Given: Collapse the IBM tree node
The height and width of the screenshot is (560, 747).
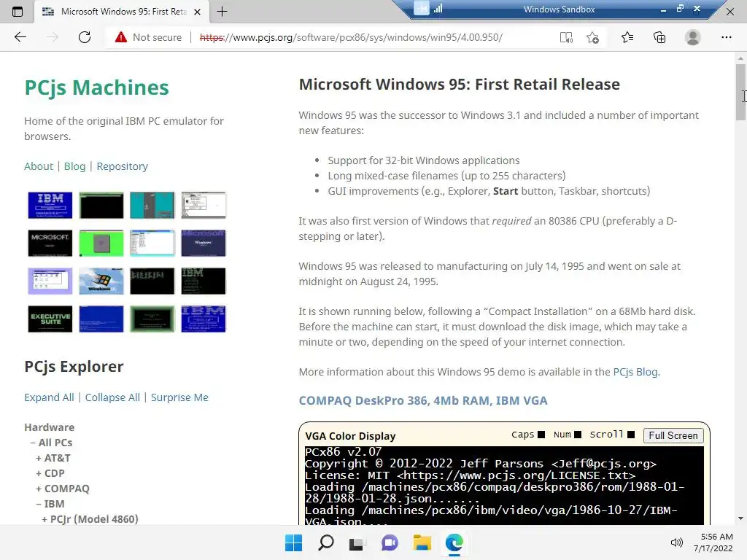Looking at the screenshot, I should pos(50,504).
